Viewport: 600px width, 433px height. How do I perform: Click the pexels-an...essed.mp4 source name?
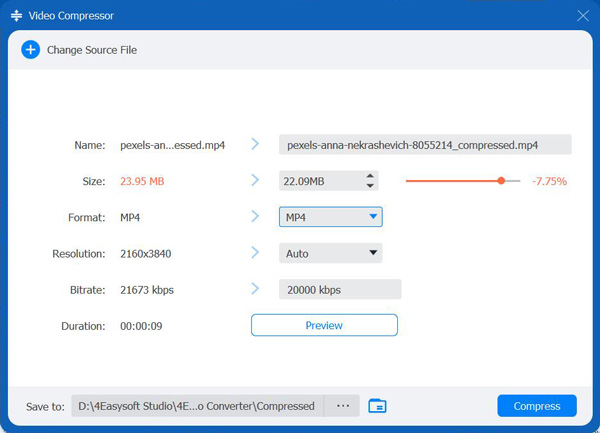[173, 145]
